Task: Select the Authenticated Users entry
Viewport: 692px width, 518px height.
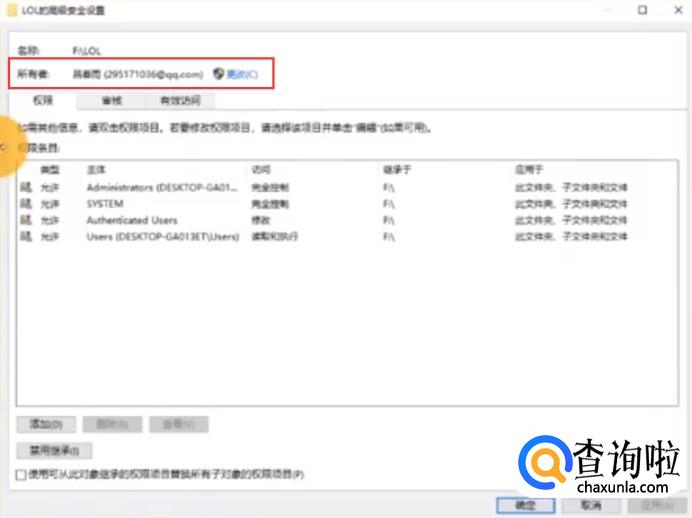Action: click(132, 220)
